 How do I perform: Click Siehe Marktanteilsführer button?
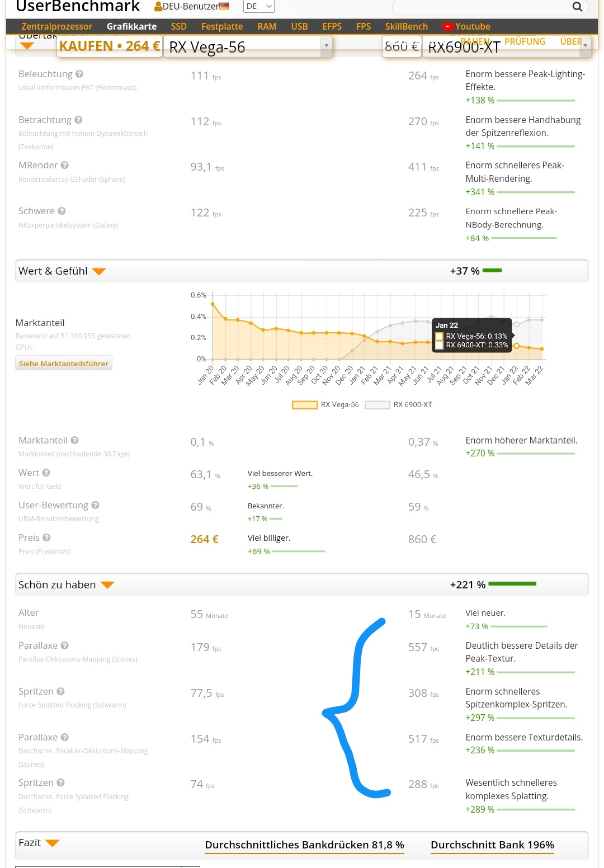click(x=64, y=364)
